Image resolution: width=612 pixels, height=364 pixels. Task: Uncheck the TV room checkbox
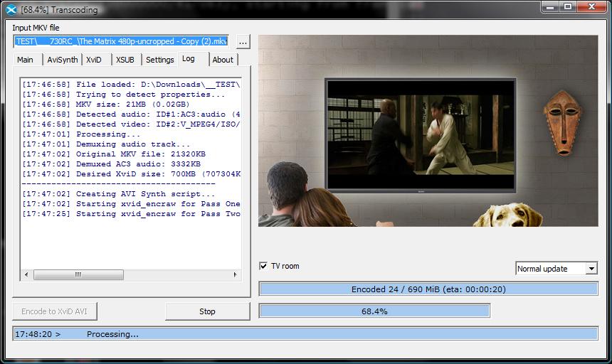pyautogui.click(x=263, y=266)
